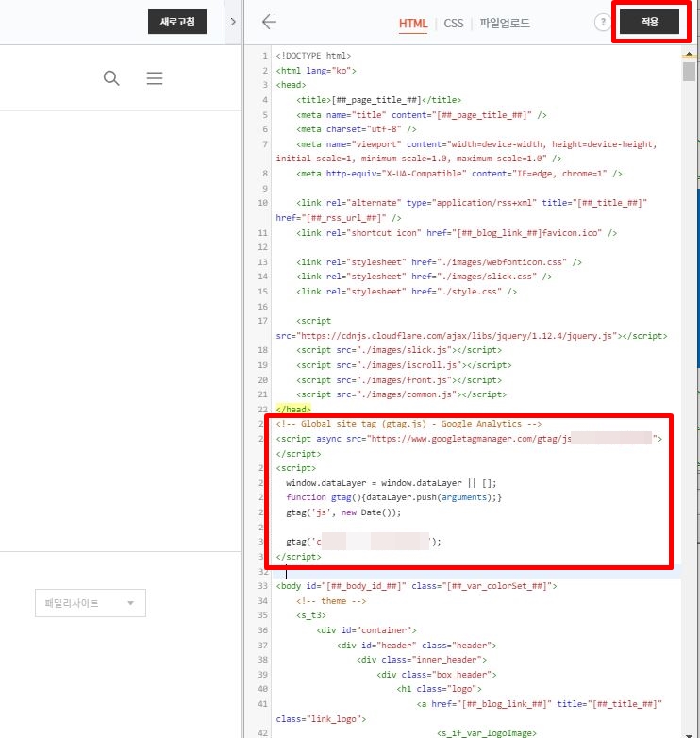Click the slick.css stylesheet line
Screen dimensions: 700x738
pyautogui.click(x=424, y=277)
